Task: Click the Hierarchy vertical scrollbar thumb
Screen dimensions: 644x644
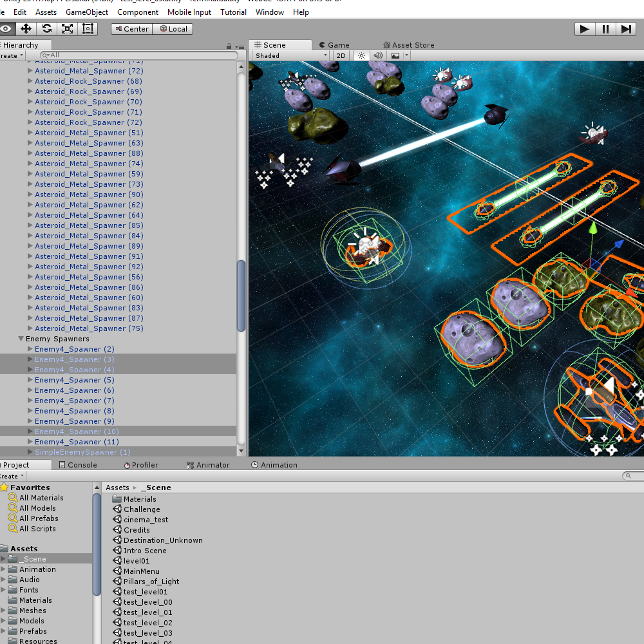Action: pyautogui.click(x=241, y=296)
